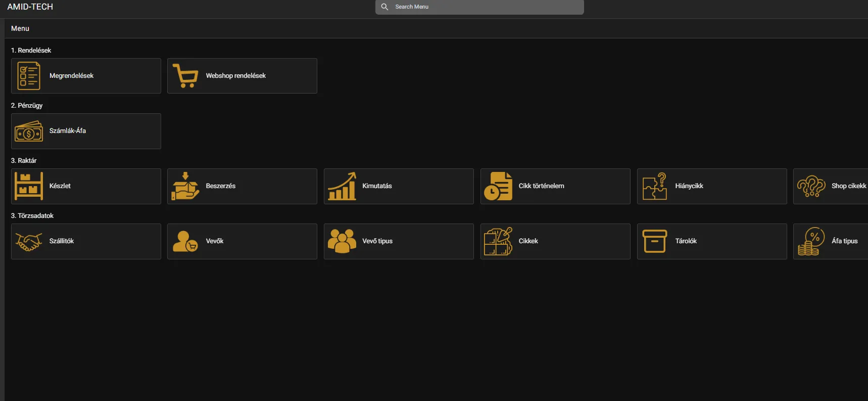Click the Szállítók handshake icon
The image size is (868, 401).
[29, 241]
